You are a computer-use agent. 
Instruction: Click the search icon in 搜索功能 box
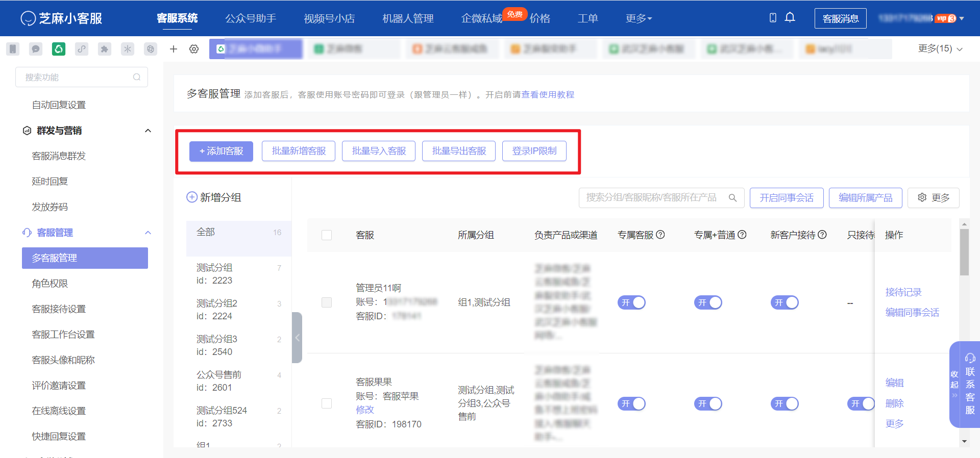[x=137, y=77]
